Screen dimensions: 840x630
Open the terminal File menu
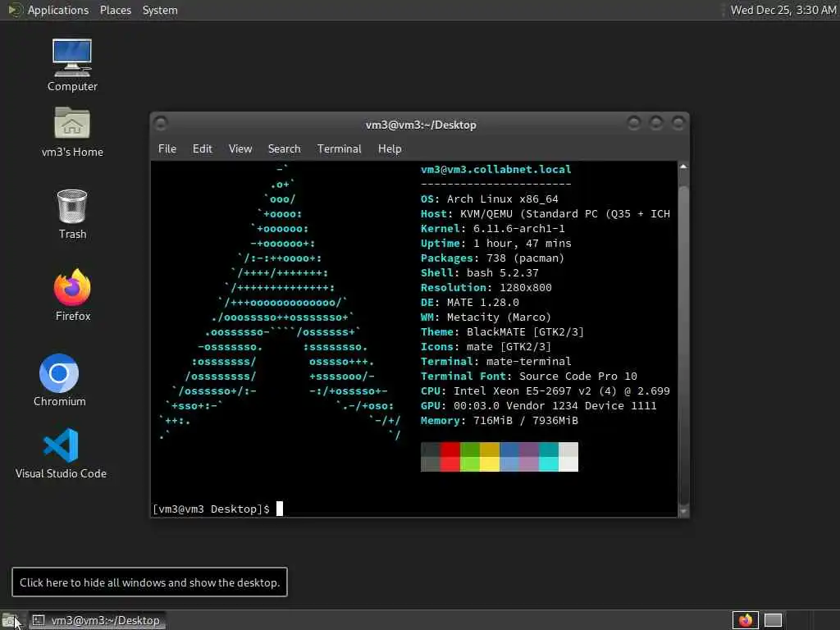pos(167,148)
